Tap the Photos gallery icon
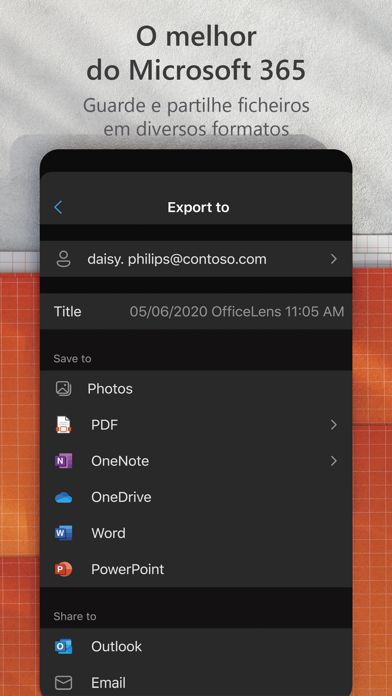 [x=63, y=389]
